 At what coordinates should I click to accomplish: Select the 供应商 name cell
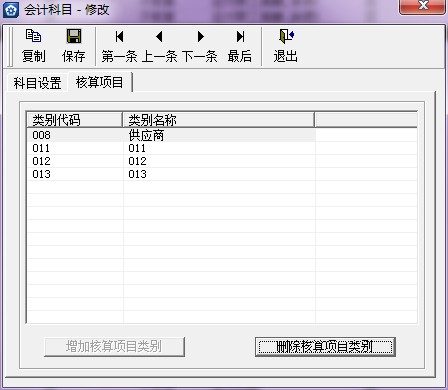pos(219,135)
